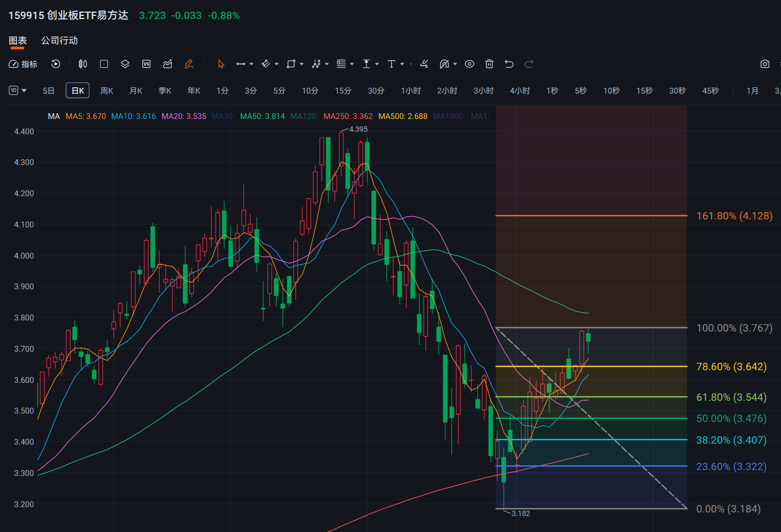This screenshot has width=781, height=532.
Task: Toggle the dimmed MA30 moving average
Action: (x=223, y=116)
